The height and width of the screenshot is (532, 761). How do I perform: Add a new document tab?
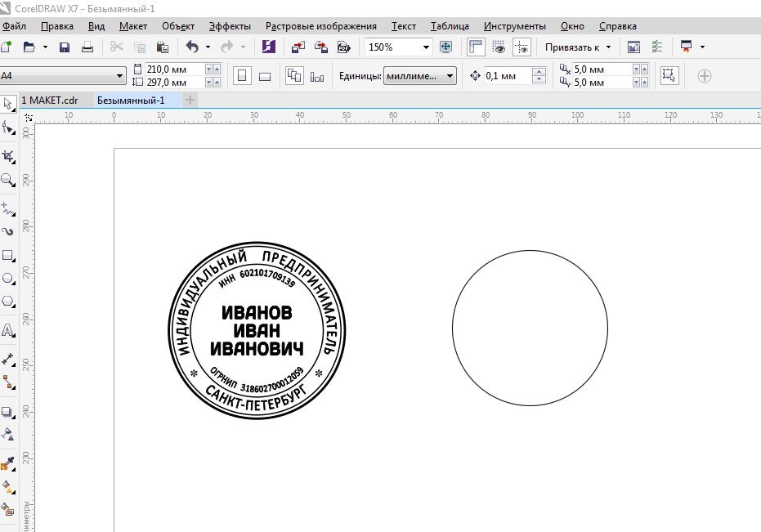tap(190, 101)
